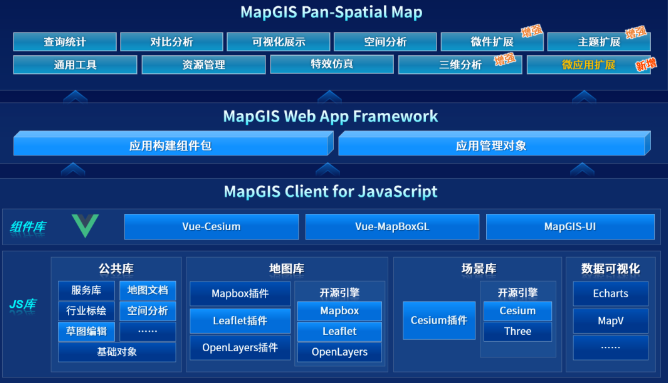Click the 组件库 label
The image size is (668, 383).
(28, 227)
